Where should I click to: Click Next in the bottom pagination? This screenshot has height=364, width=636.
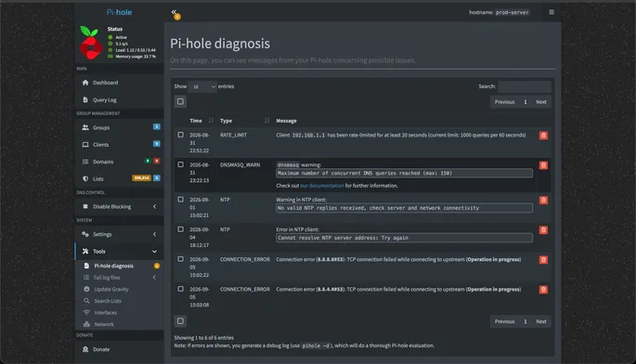[x=541, y=321]
